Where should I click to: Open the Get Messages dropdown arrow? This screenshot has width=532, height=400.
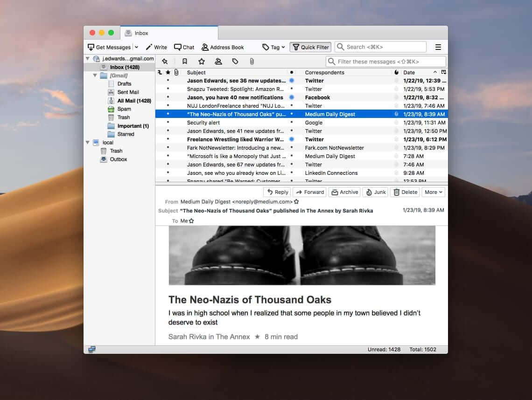(136, 47)
